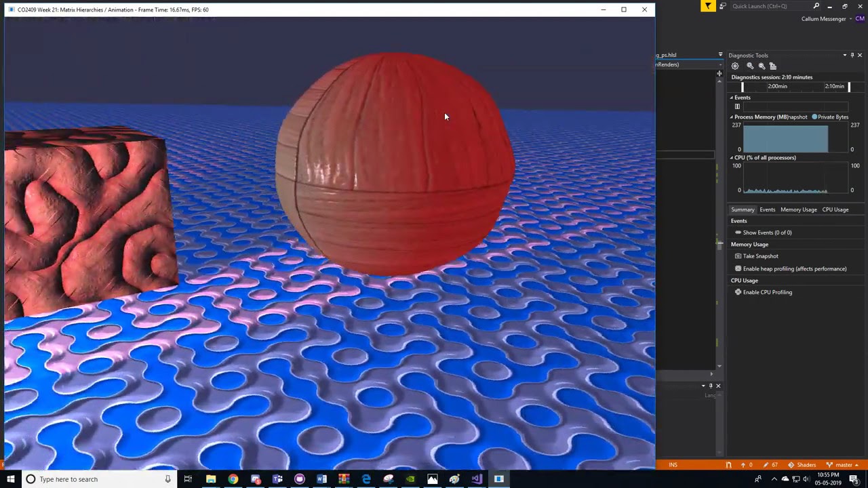Screen dimensions: 868x488
Task: Click the 67 pending changes indicator
Action: pyautogui.click(x=770, y=465)
